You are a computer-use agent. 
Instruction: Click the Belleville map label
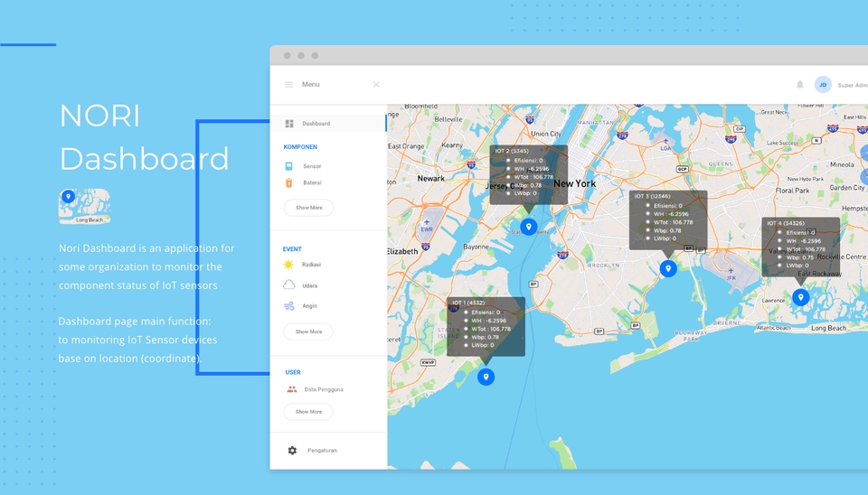click(x=448, y=119)
